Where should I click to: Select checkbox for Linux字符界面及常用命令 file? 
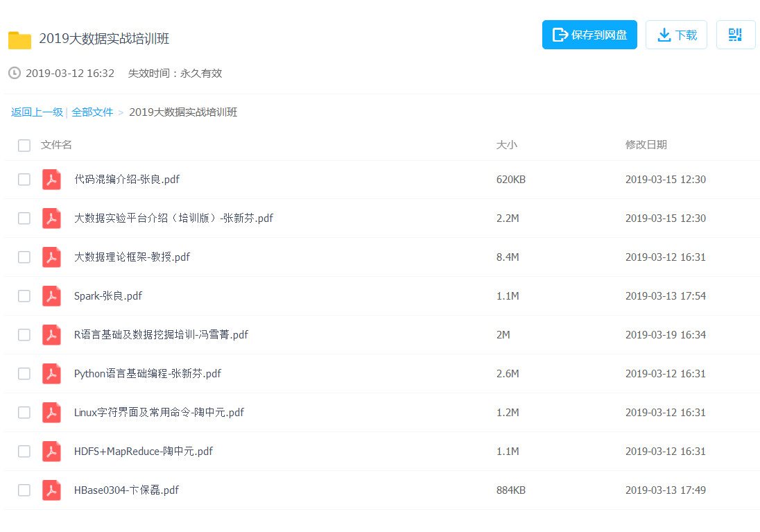pos(24,413)
